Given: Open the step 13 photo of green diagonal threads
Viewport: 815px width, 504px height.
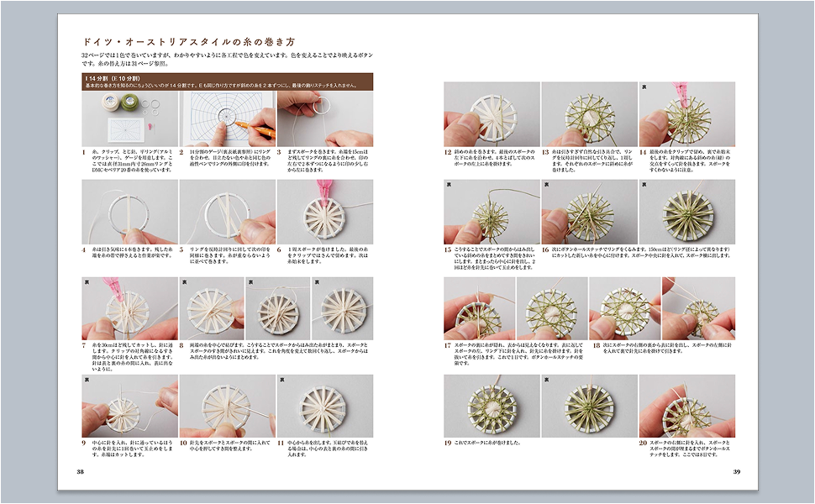Looking at the screenshot, I should [590, 114].
